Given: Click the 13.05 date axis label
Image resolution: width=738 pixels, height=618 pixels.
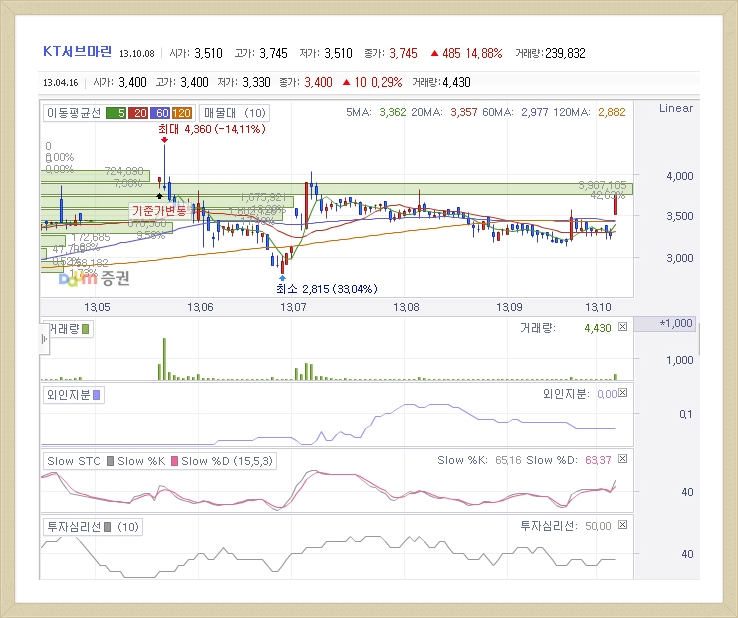Looking at the screenshot, I should [x=97, y=307].
